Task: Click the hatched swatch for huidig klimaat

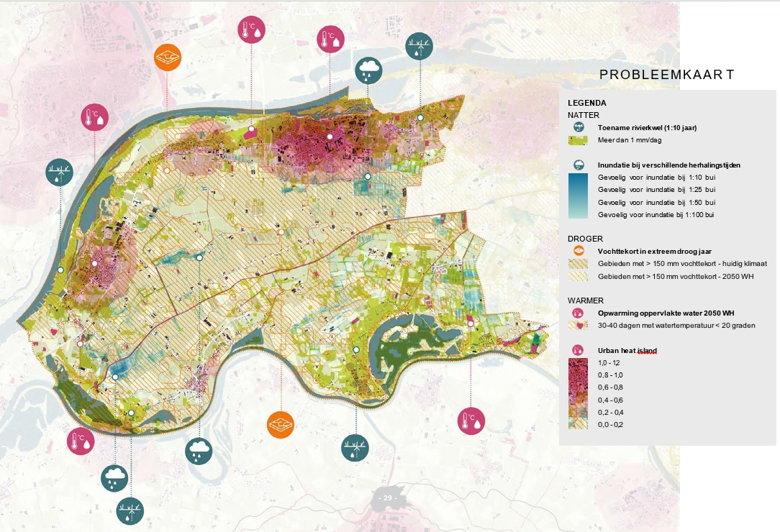Action: [x=578, y=264]
